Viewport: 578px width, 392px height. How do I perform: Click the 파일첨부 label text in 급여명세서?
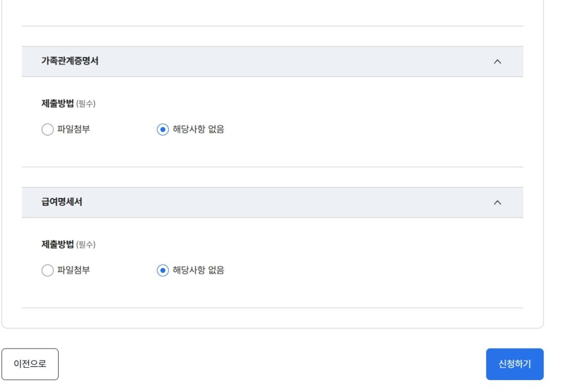(74, 270)
